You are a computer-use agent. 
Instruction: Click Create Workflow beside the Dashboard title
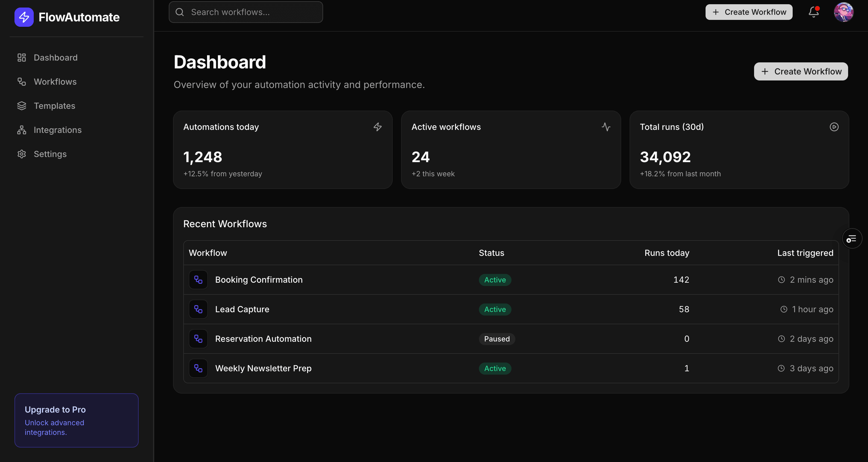pos(800,71)
